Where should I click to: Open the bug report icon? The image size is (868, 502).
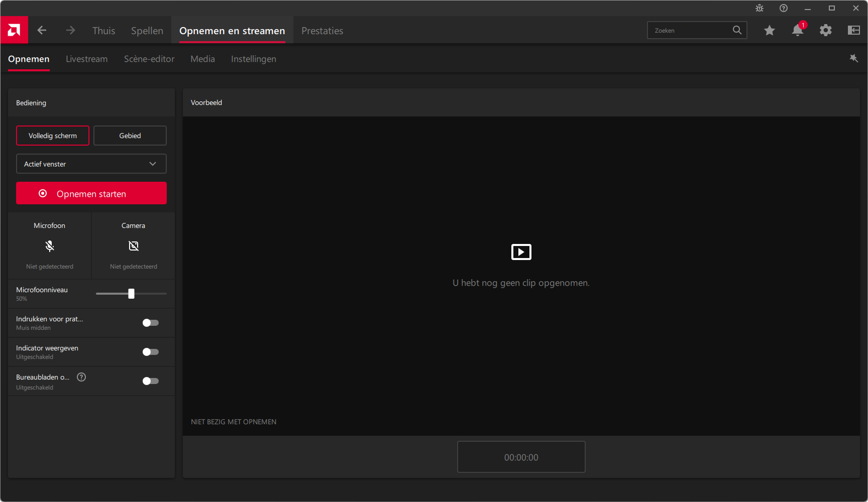[759, 8]
